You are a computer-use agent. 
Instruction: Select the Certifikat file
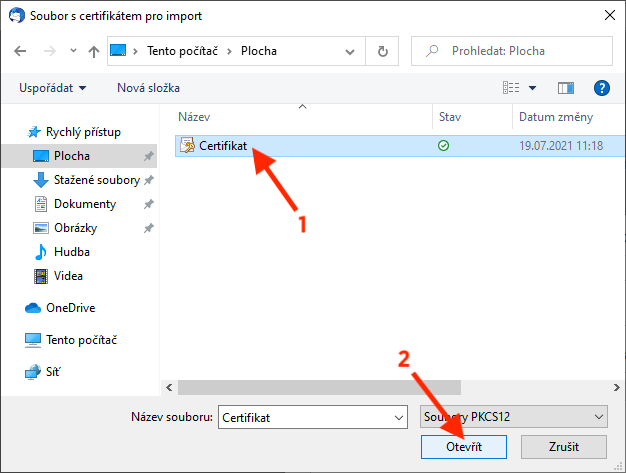click(222, 146)
